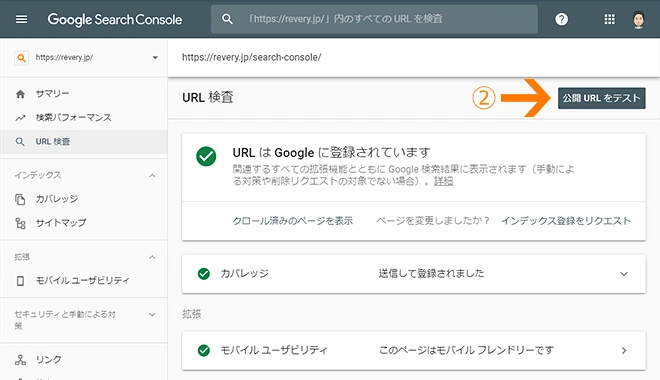Open the 詳細 link
The height and width of the screenshot is (380, 660).
click(444, 181)
